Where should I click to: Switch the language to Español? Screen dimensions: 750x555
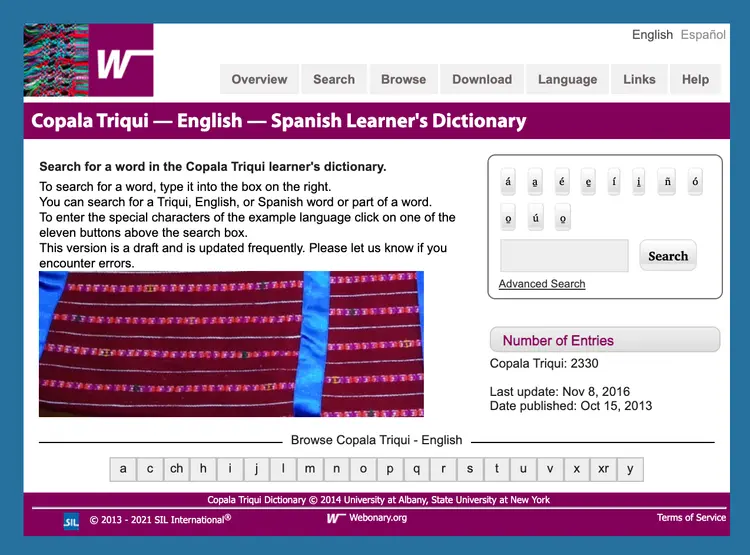703,35
